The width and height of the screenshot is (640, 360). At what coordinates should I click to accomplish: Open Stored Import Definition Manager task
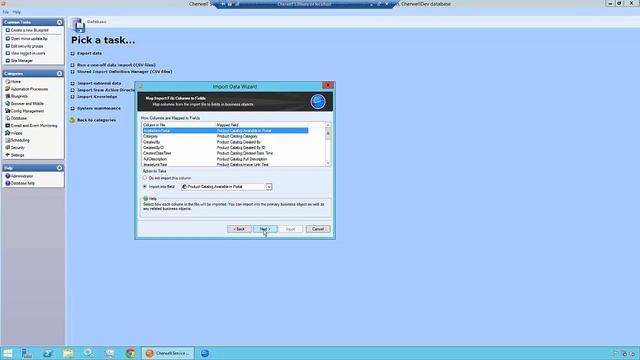124,71
